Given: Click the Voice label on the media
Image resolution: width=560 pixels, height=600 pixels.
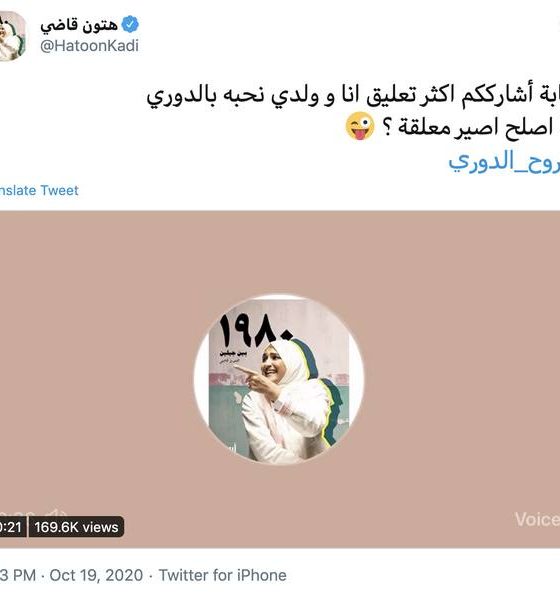Looking at the screenshot, I should [x=537, y=519].
